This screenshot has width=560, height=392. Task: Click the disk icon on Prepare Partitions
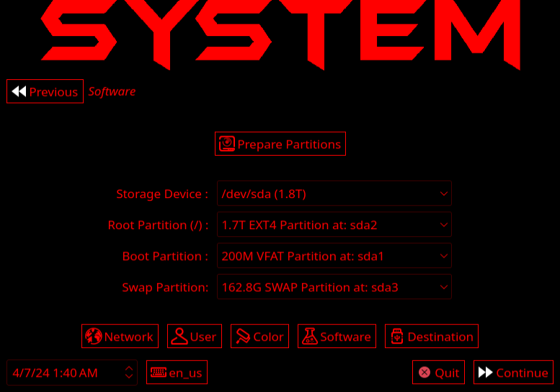click(x=227, y=144)
